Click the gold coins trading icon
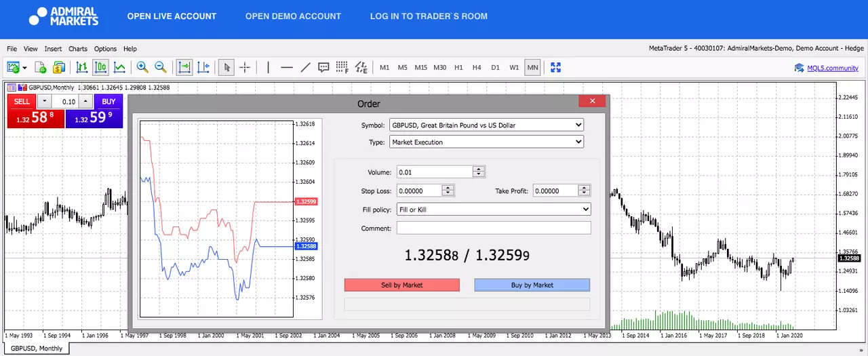 click(x=59, y=67)
